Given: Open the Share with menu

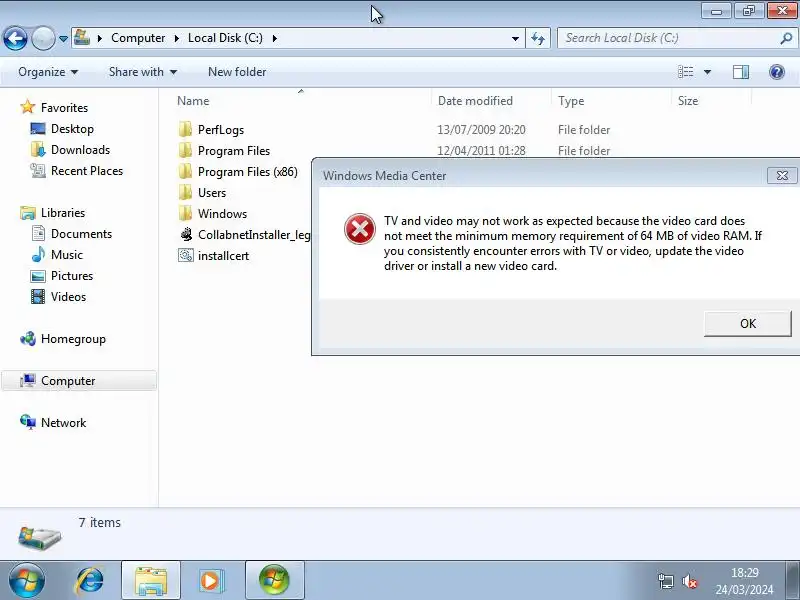Looking at the screenshot, I should pyautogui.click(x=143, y=72).
